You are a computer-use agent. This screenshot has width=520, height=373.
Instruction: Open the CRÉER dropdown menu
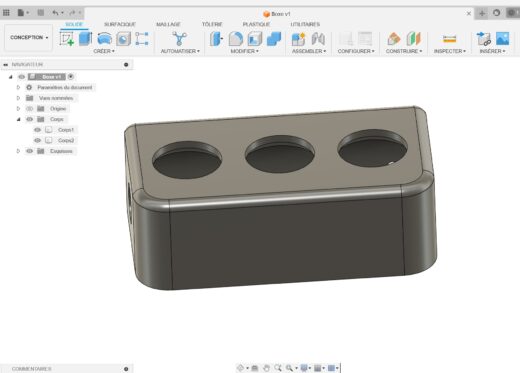click(104, 51)
